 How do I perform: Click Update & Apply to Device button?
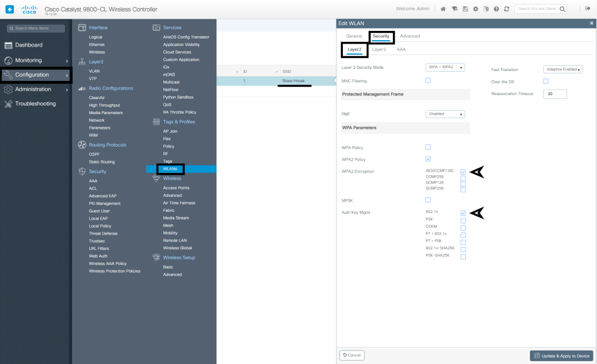coord(561,356)
